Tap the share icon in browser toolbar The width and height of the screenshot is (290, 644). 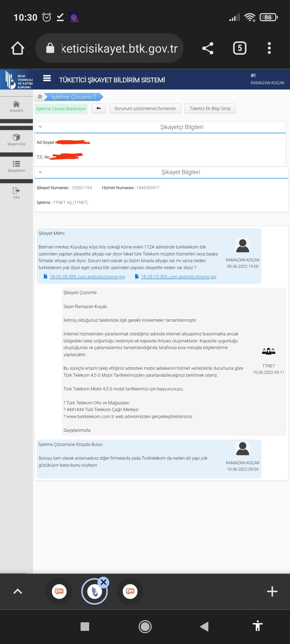(x=208, y=48)
